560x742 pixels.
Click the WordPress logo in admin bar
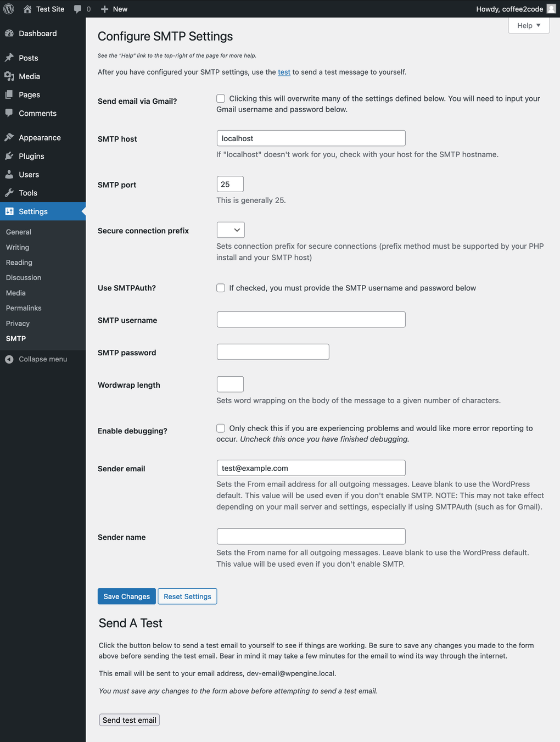click(x=8, y=9)
